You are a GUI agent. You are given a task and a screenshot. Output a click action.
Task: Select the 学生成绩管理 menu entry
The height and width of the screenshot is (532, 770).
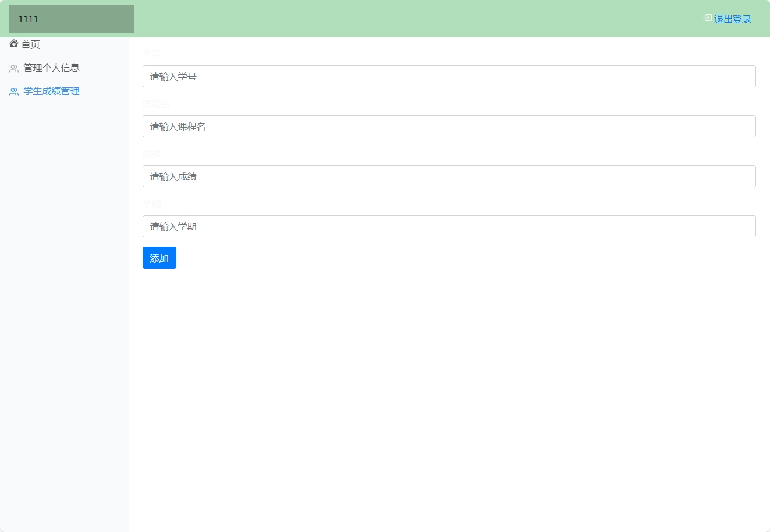tap(51, 91)
